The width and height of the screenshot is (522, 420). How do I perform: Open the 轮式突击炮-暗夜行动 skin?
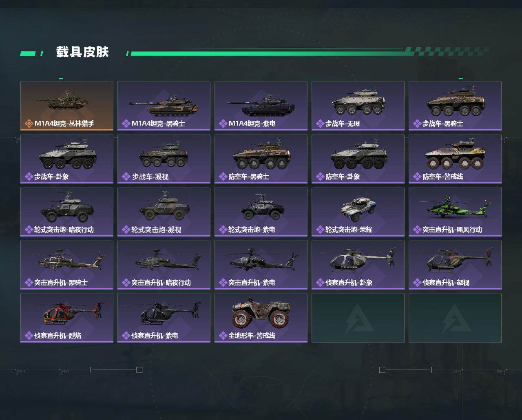click(x=67, y=212)
